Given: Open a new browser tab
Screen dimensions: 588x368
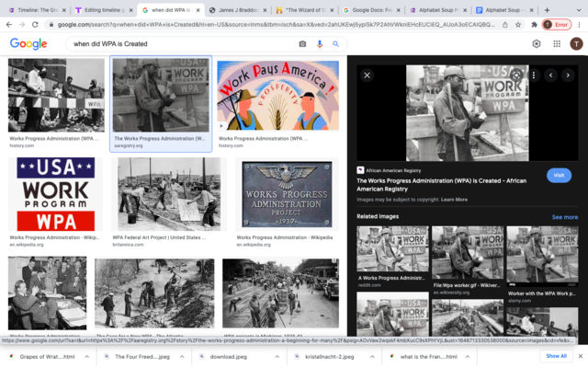Looking at the screenshot, I should (x=547, y=10).
